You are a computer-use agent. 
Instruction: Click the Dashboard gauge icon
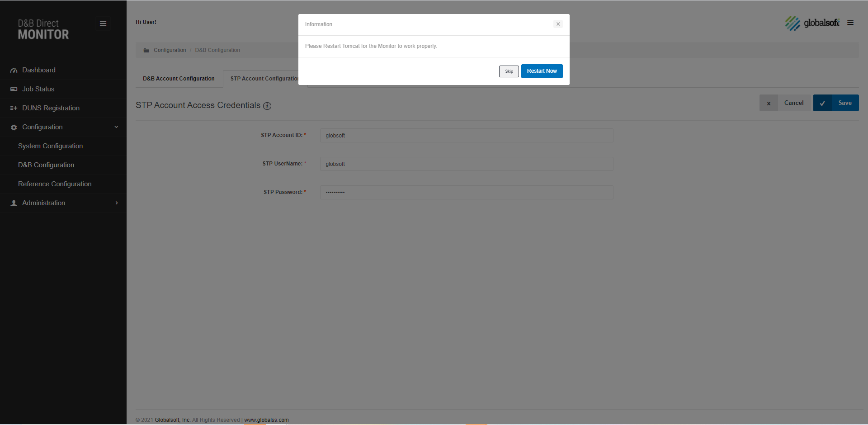(14, 71)
